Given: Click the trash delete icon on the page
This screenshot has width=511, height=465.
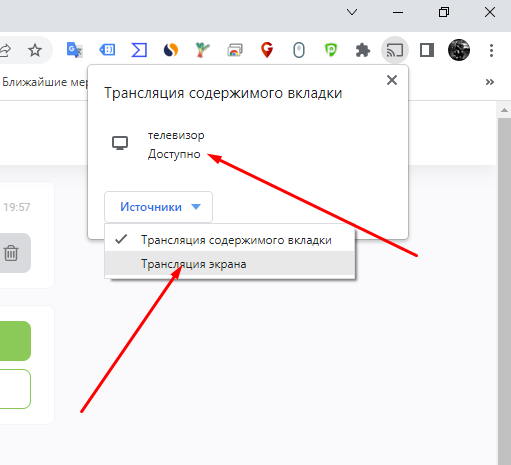Looking at the screenshot, I should pos(11,253).
